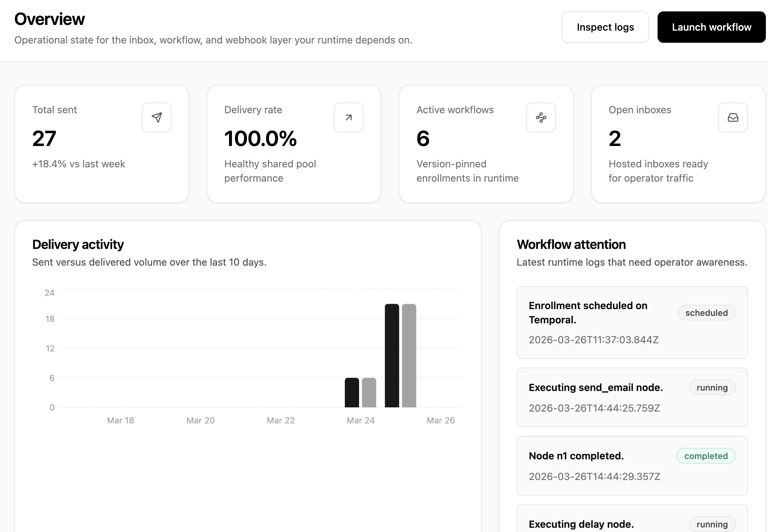Click the short black bar at Mar 24

tap(352, 392)
